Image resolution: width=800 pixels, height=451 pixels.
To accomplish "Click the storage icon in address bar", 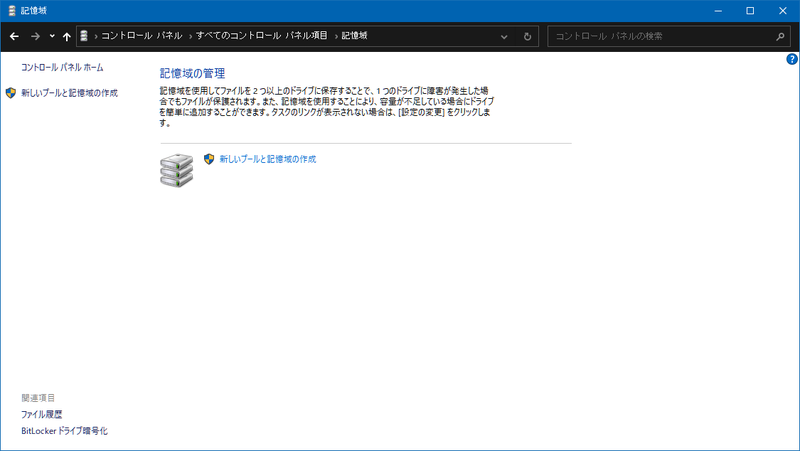I will tap(84, 36).
